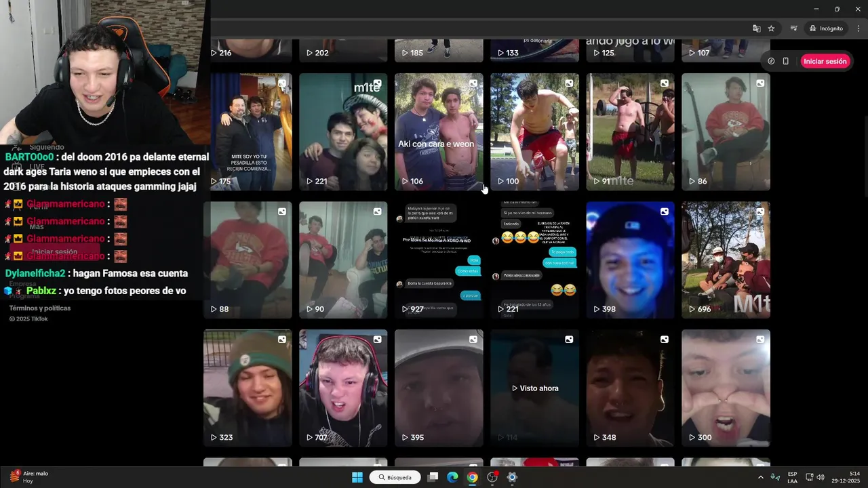Open the video with 707 views
Viewport: 868px width, 488px height.
point(343,388)
